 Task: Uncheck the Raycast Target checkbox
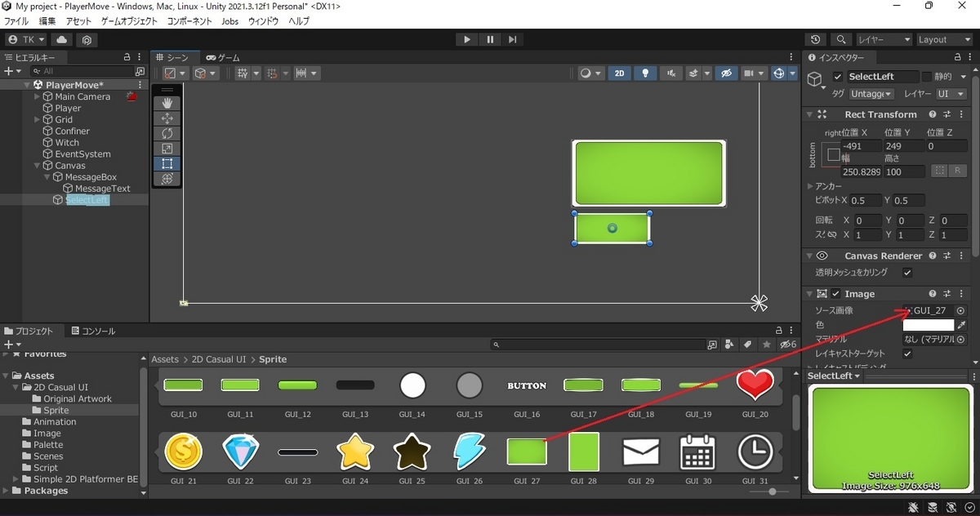tap(907, 354)
